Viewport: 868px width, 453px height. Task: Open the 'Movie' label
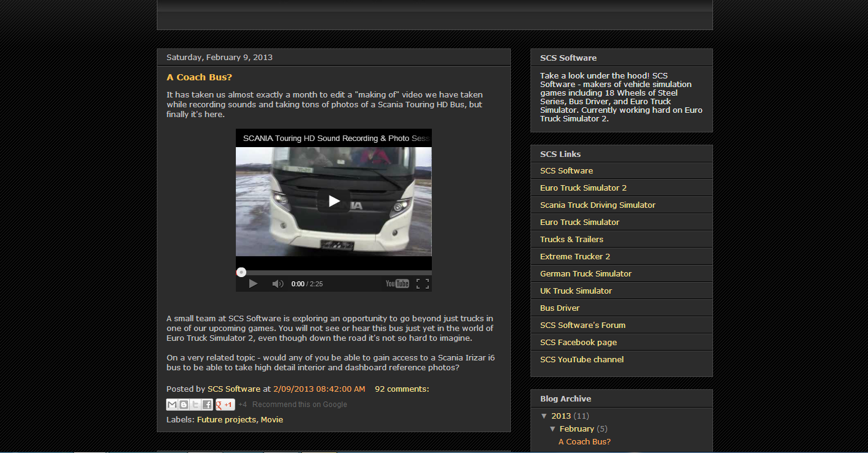272,419
